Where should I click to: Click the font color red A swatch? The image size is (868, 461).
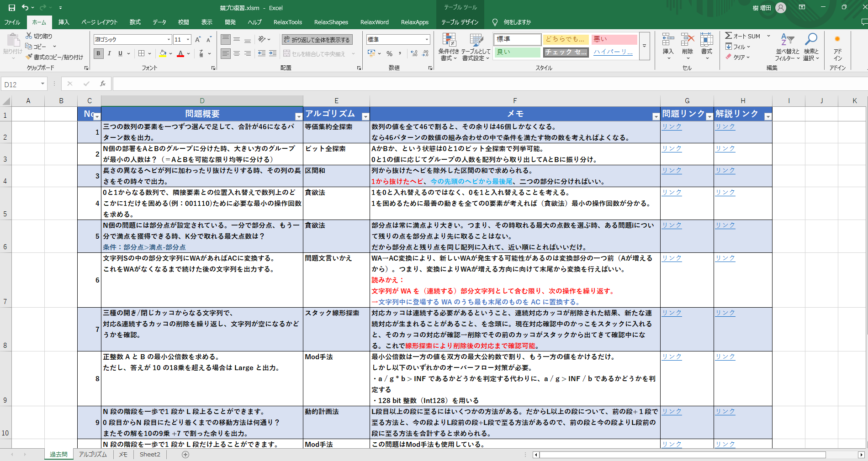coord(180,53)
